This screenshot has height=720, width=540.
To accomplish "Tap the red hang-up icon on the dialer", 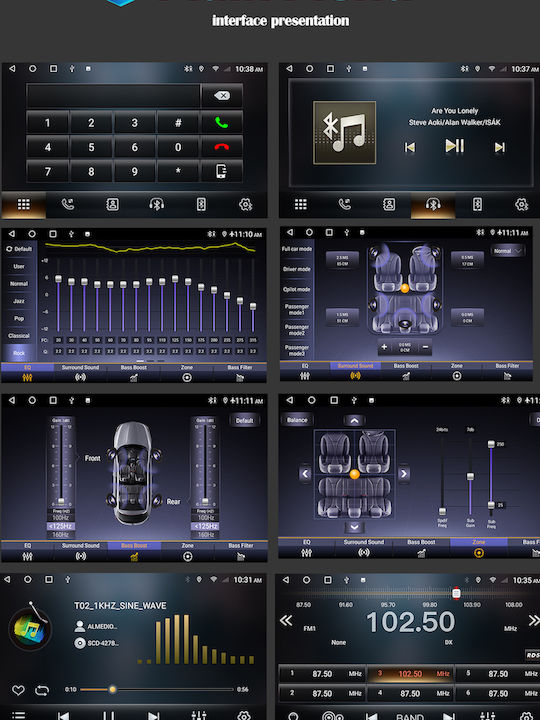I will click(x=222, y=147).
